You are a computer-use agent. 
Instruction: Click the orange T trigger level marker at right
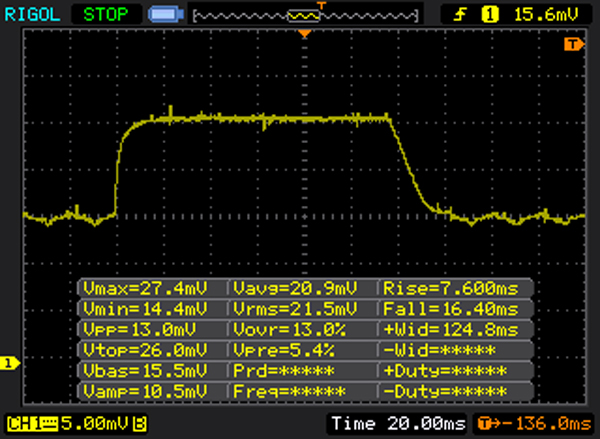(574, 44)
